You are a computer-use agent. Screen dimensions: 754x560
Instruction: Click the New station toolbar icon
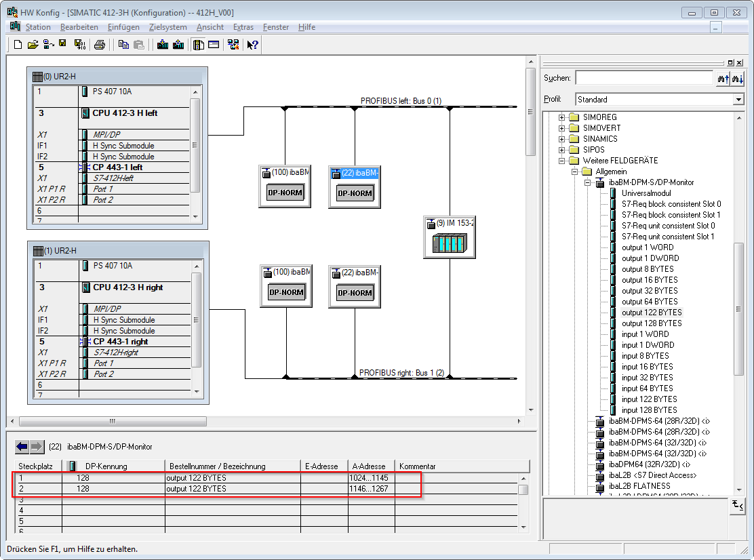click(x=18, y=45)
